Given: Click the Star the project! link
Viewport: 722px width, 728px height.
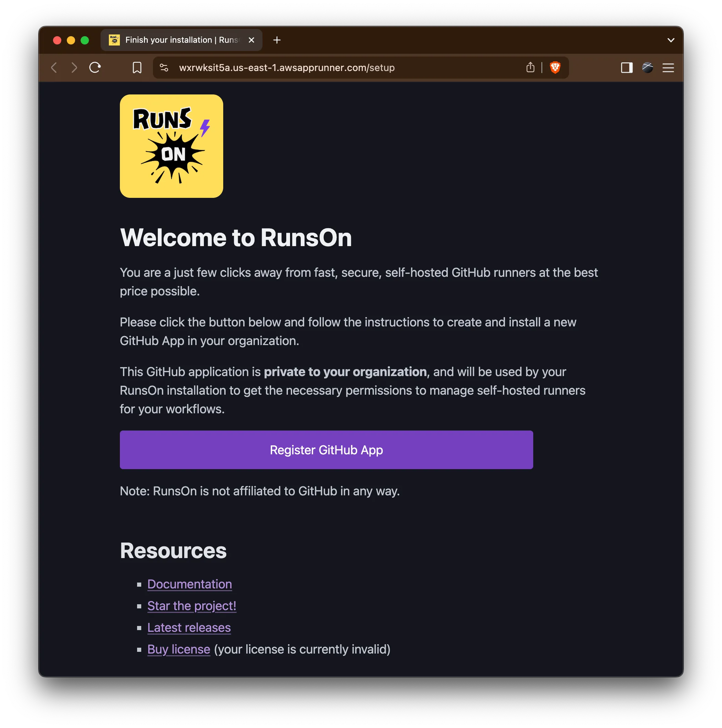Looking at the screenshot, I should 192,606.
